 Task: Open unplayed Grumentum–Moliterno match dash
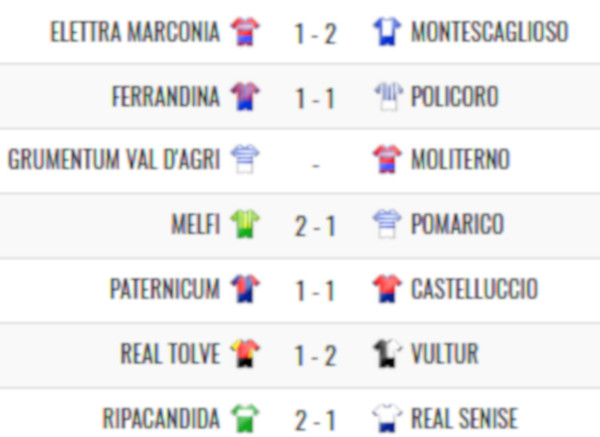(x=315, y=166)
